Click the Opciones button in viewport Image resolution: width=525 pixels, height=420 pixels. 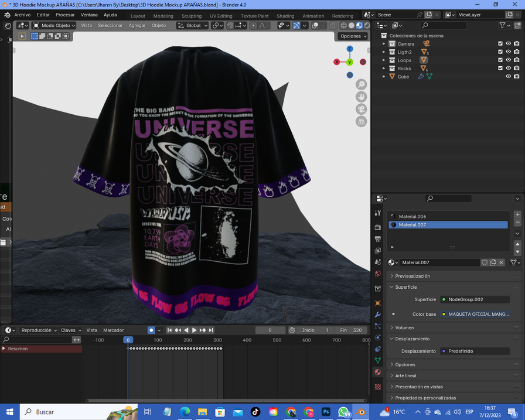point(353,36)
